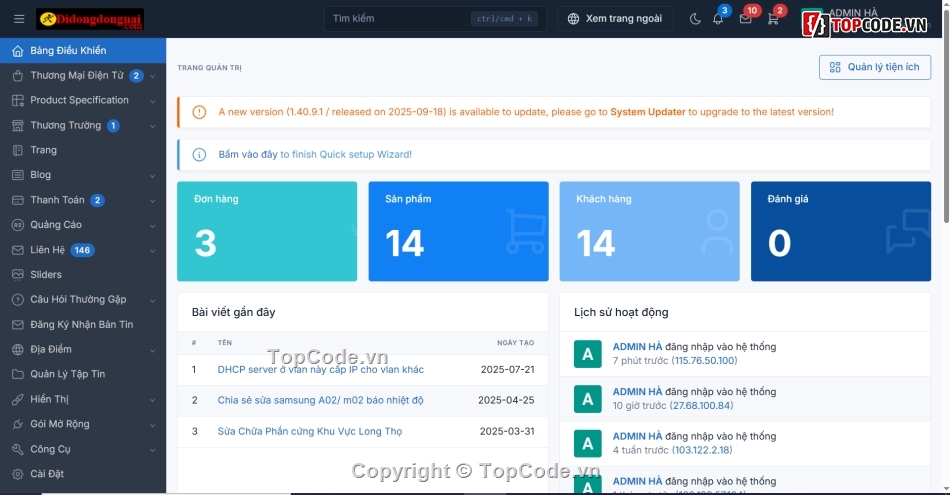Open the Khách hàng stat card
Image resolution: width=950 pixels, height=495 pixels.
(649, 231)
